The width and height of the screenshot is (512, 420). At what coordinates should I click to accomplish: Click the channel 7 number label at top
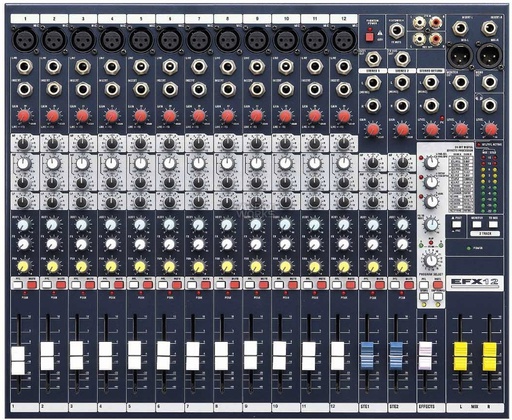click(199, 19)
